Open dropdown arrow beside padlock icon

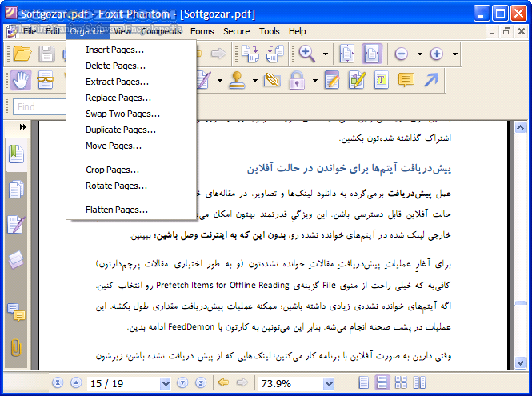tap(315, 81)
